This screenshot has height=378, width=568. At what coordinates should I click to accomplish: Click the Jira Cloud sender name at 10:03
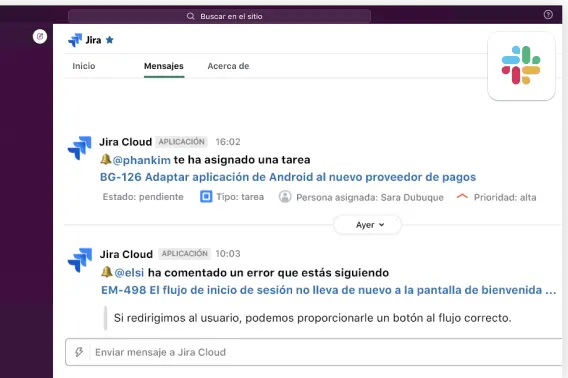[126, 254]
